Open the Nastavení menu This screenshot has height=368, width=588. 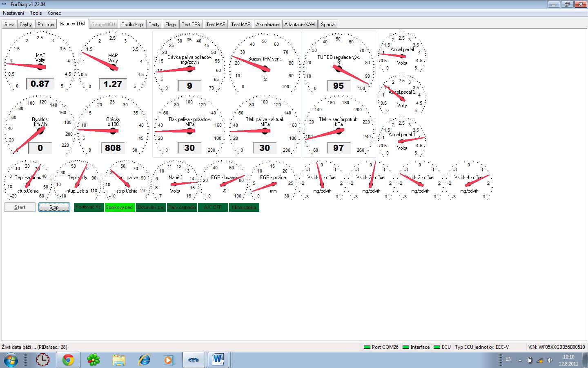tap(13, 13)
